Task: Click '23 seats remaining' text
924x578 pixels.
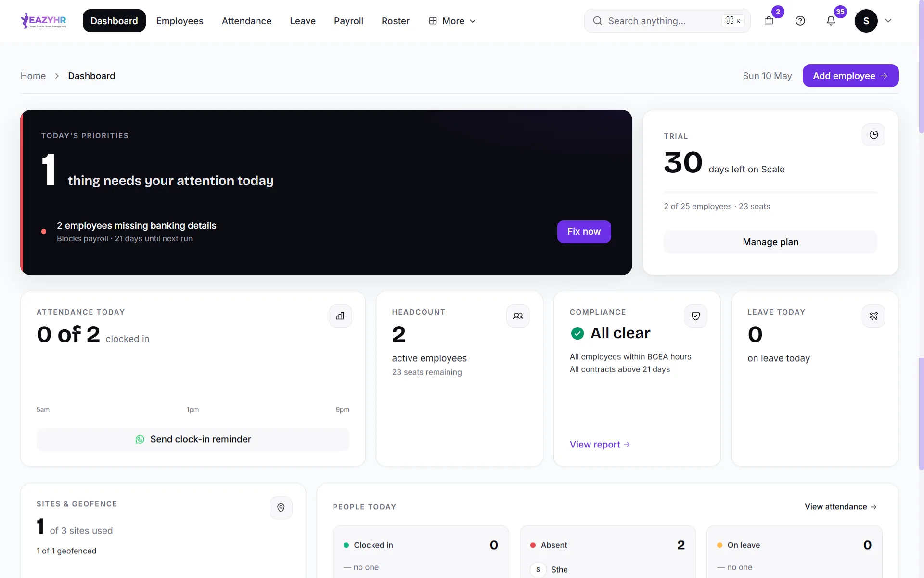Action: pos(426,372)
